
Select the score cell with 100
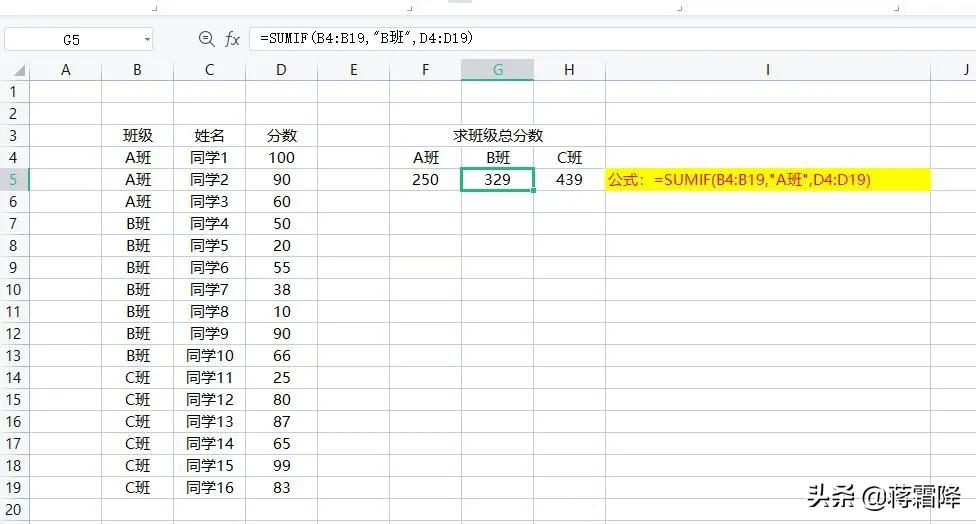(x=281, y=158)
